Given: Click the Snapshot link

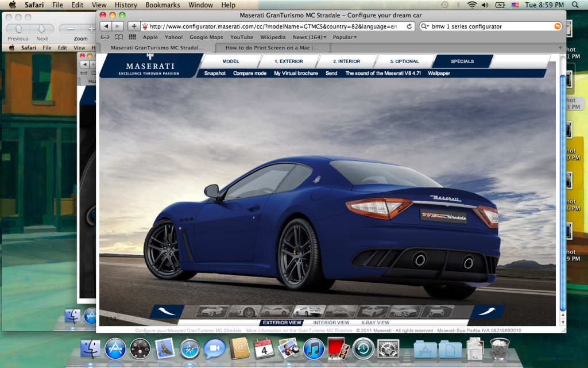Looking at the screenshot, I should click(x=215, y=73).
